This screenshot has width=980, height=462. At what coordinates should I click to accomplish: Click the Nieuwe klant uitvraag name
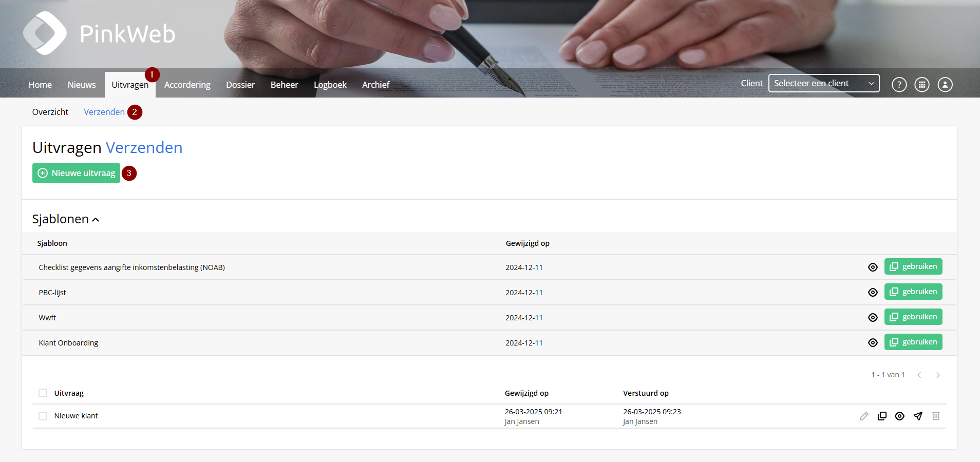coord(76,416)
